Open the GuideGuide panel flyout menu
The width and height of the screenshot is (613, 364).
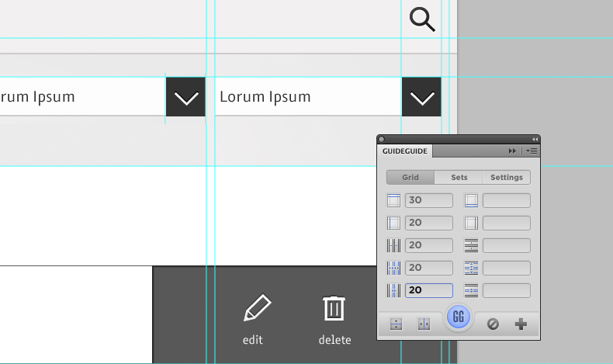pyautogui.click(x=532, y=151)
